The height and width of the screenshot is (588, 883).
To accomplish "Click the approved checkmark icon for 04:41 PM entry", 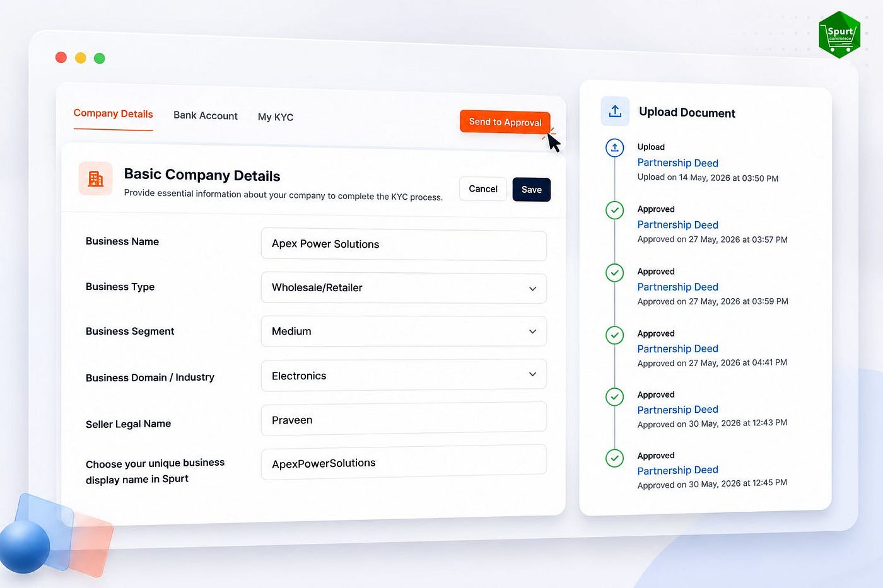I will coord(615,335).
